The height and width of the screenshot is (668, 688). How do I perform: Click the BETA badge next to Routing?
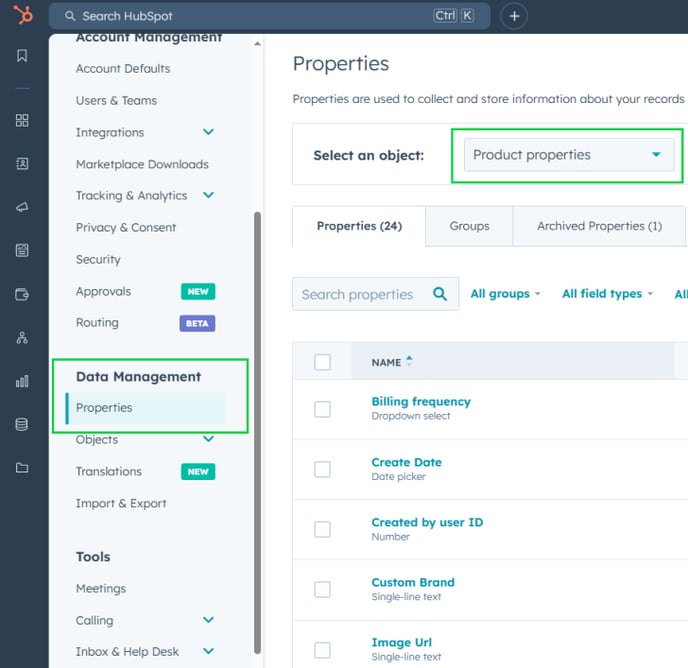click(197, 323)
